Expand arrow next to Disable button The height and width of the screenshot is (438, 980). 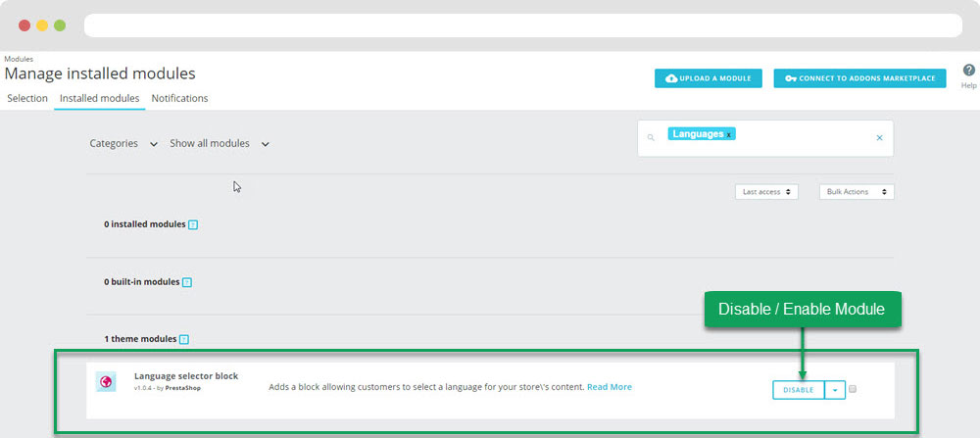[x=835, y=390]
